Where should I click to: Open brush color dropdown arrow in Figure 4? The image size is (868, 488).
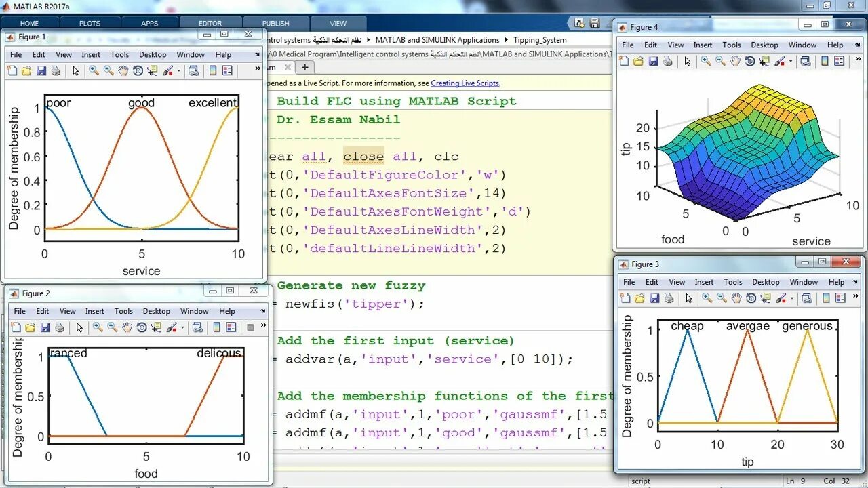point(790,62)
